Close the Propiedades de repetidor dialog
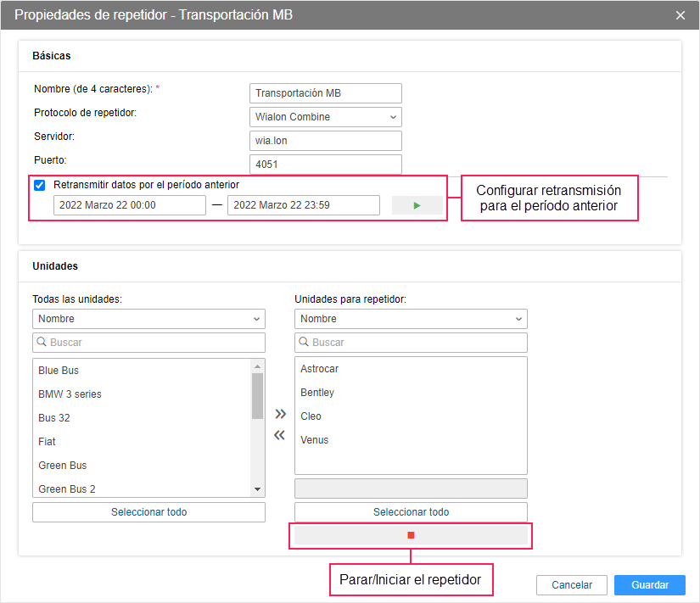This screenshot has height=603, width=700. tap(680, 15)
